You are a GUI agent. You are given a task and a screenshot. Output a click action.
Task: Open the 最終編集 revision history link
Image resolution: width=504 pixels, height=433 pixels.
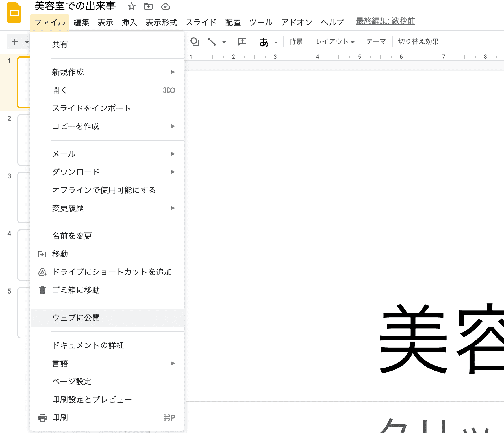coord(385,21)
